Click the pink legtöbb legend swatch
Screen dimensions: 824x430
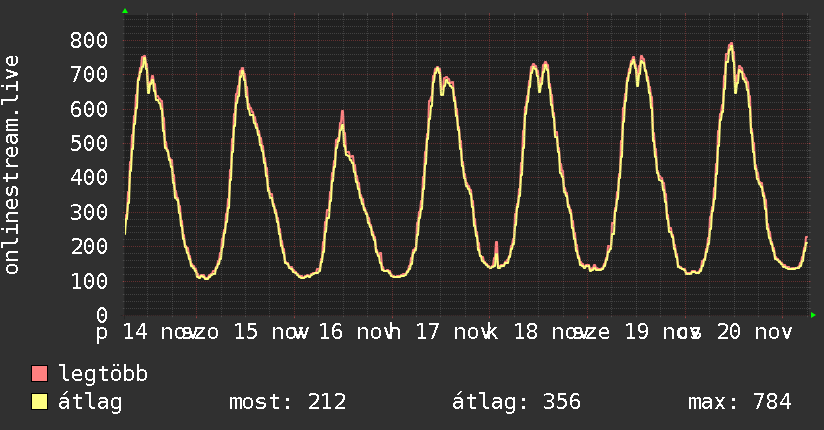tap(39, 373)
